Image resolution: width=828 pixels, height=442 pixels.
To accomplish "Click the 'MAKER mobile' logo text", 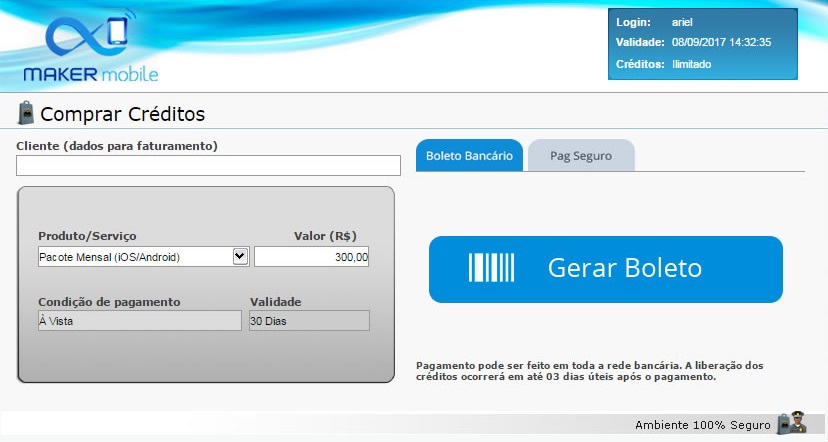I will pyautogui.click(x=91, y=75).
